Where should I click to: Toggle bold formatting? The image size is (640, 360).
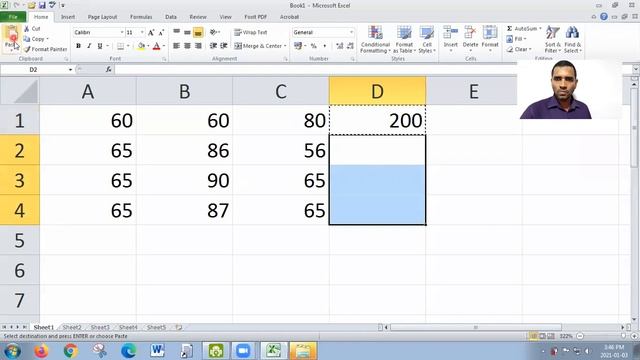click(78, 46)
